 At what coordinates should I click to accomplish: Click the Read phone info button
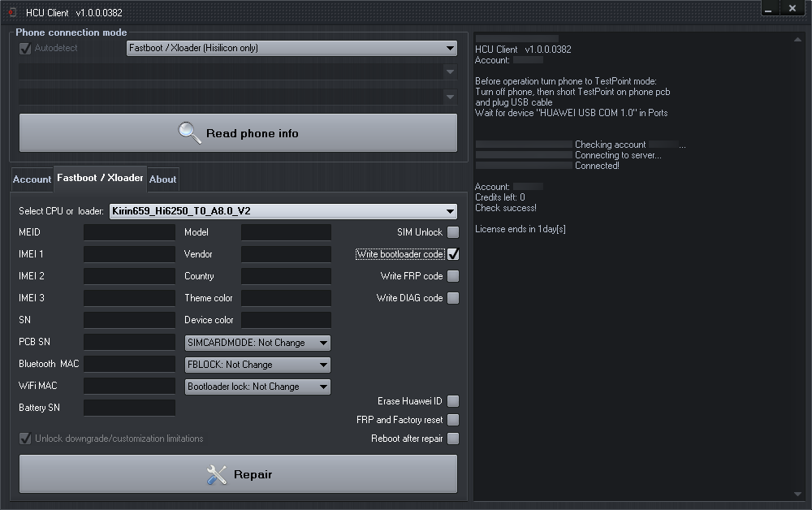tap(238, 133)
